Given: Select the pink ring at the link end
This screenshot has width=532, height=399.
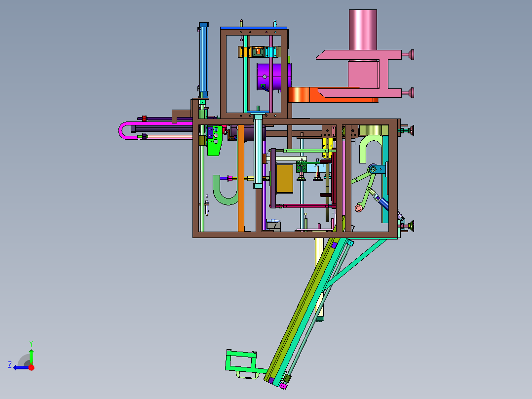Looking at the screenshot, I should coord(359,208).
